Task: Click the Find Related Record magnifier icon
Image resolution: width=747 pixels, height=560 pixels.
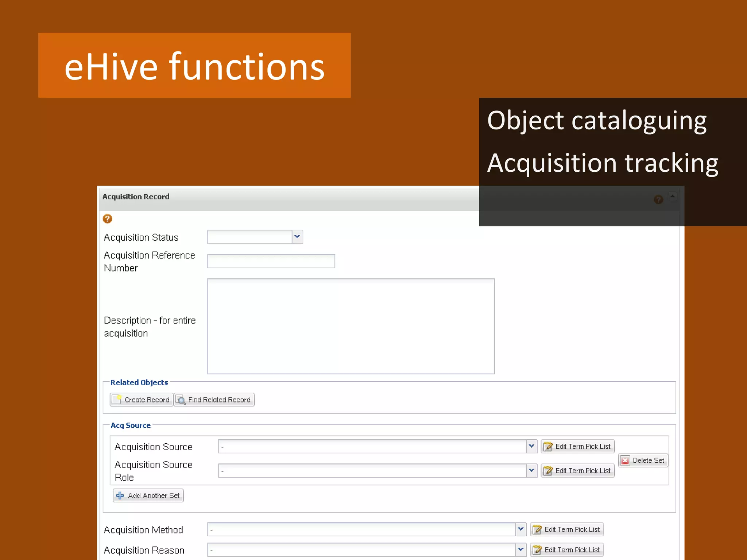Action: (181, 400)
